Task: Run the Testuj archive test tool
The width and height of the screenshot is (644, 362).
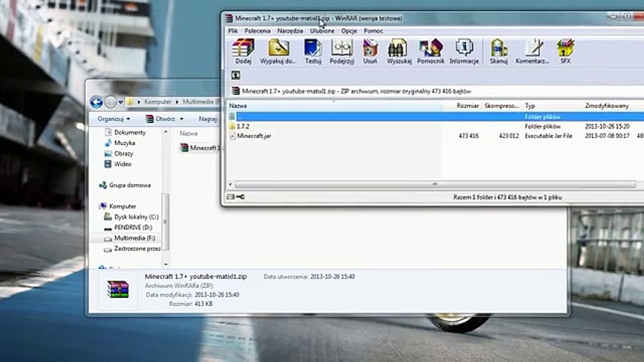Action: point(313,51)
